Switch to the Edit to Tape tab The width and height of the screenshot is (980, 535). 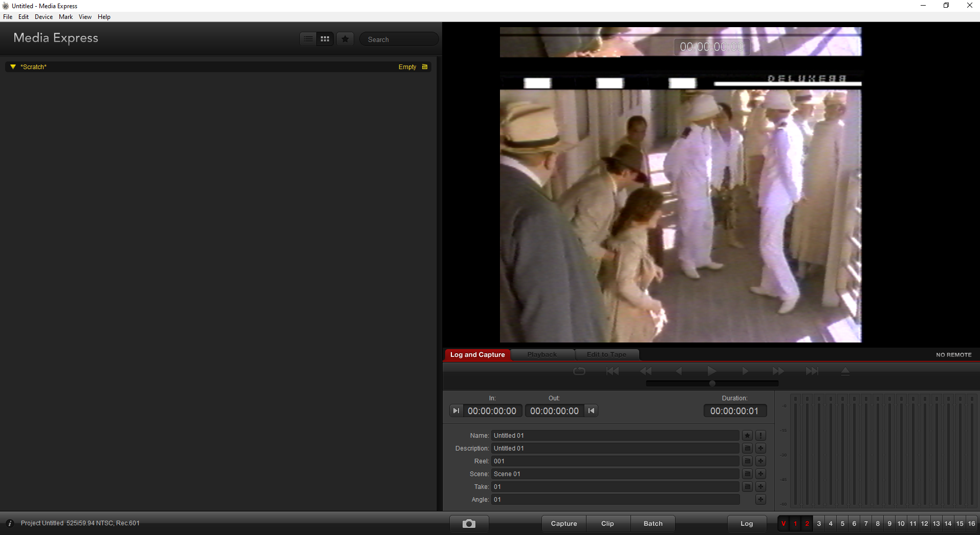606,355
